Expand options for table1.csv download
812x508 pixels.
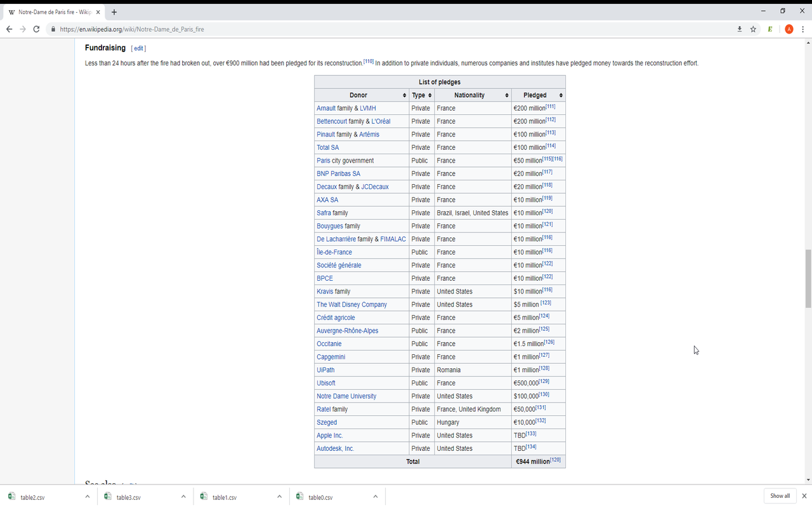click(x=279, y=497)
